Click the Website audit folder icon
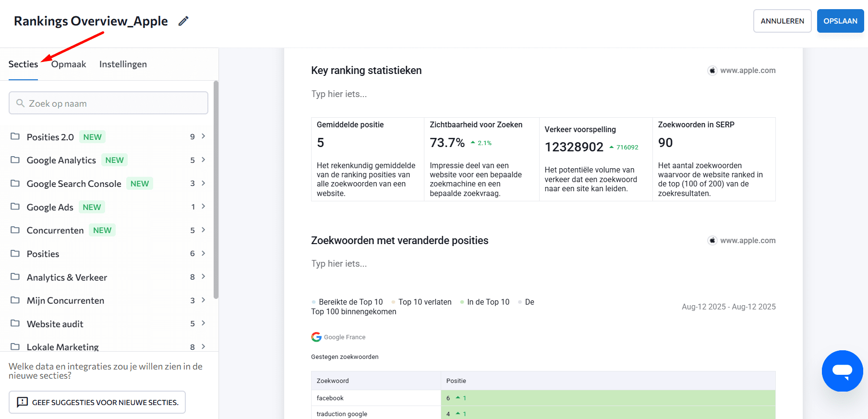Screen dimensions: 868x419 (15, 323)
